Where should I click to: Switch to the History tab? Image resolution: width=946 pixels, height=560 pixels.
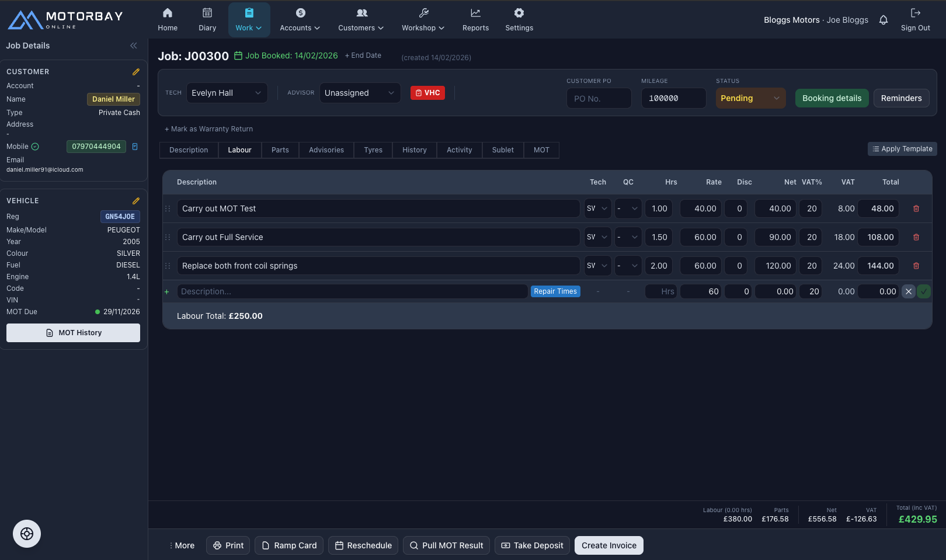click(414, 150)
